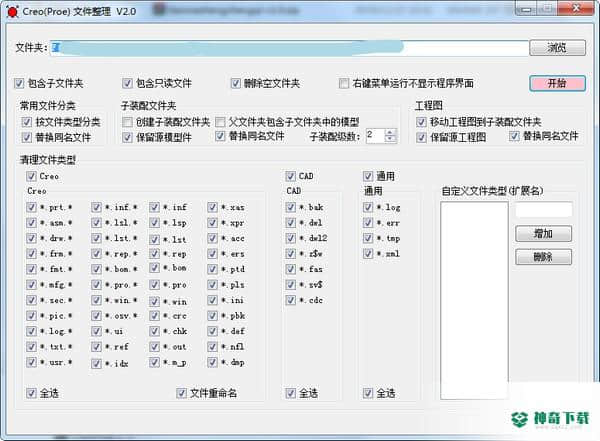This screenshot has width=600, height=441.
Task: Toggle 包含子文件夹 checkbox
Action: (19, 83)
